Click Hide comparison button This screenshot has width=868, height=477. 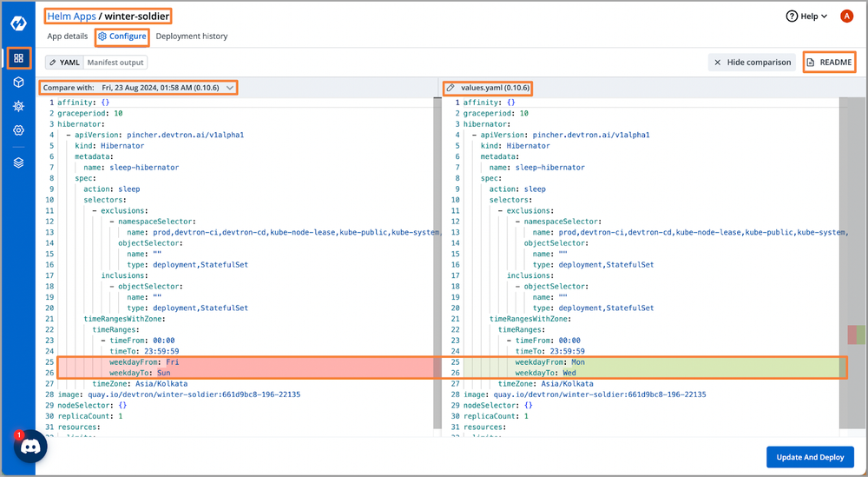click(752, 62)
